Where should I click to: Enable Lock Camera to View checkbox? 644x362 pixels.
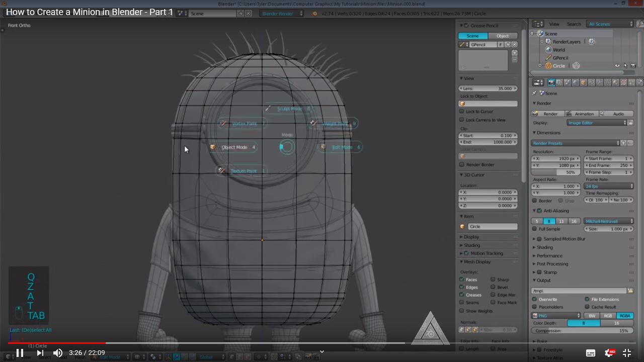[x=461, y=120]
